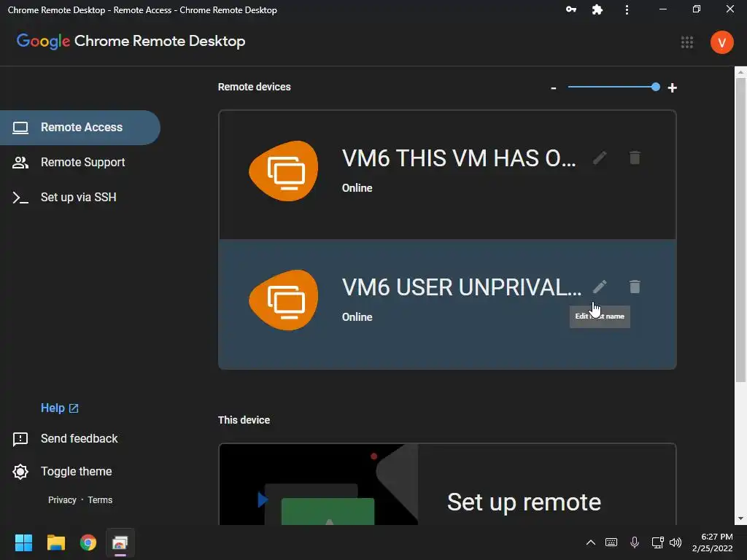Open Set up via SSH
The image size is (747, 560).
(80, 197)
